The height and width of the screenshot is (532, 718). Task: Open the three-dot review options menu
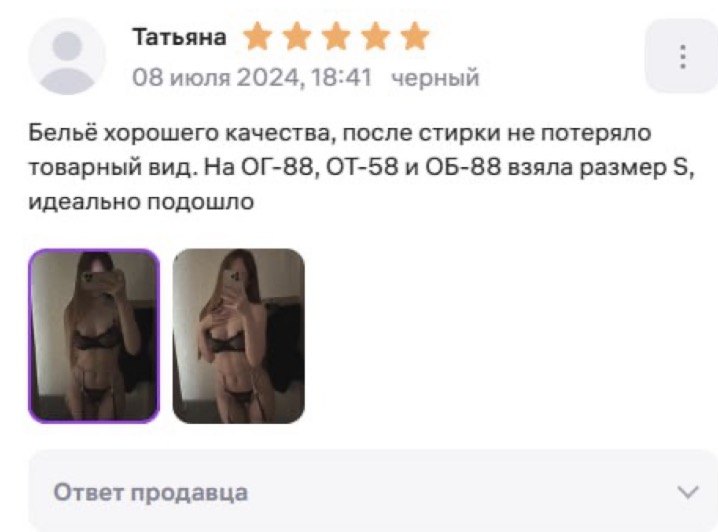click(682, 56)
